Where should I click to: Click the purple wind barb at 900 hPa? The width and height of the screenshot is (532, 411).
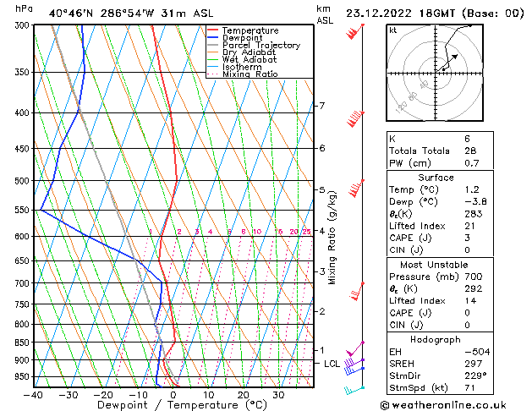pyautogui.click(x=354, y=363)
